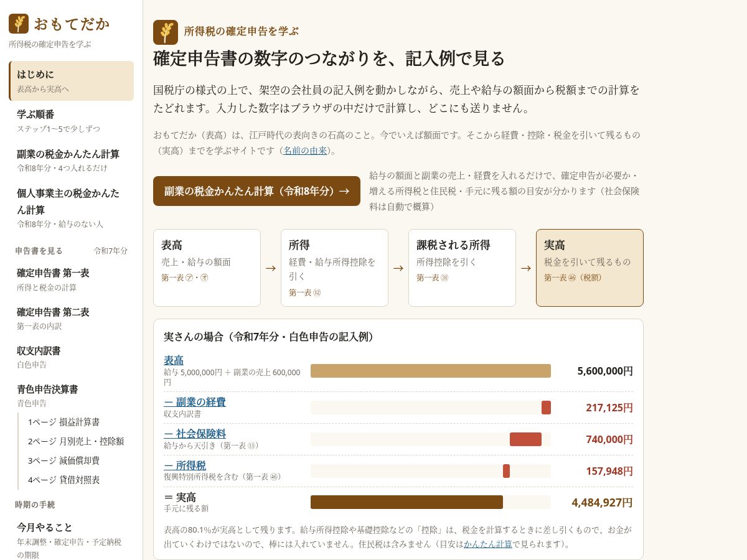Select the 表高 step card
The height and width of the screenshot is (560, 747).
click(207, 268)
